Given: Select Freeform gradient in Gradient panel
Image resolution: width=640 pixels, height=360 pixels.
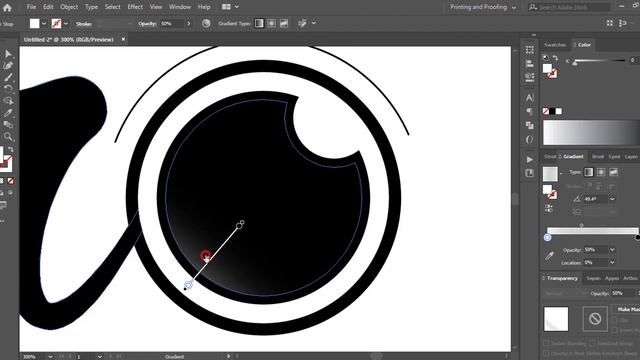Looking at the screenshot, I should (613, 172).
